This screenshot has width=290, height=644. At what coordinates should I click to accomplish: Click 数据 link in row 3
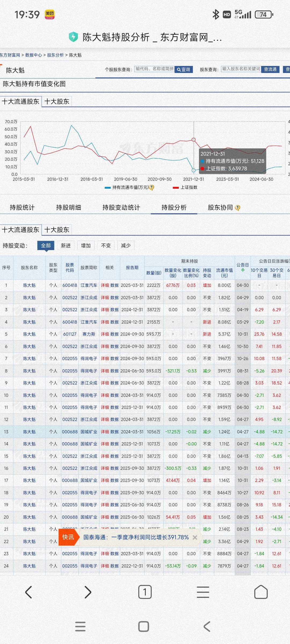pos(114,310)
